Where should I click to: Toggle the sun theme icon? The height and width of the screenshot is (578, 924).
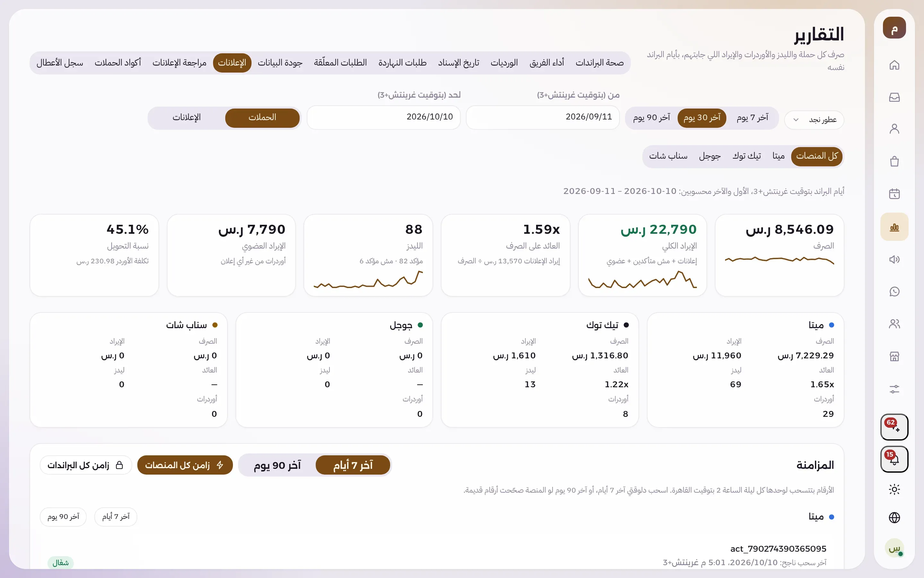pos(894,489)
